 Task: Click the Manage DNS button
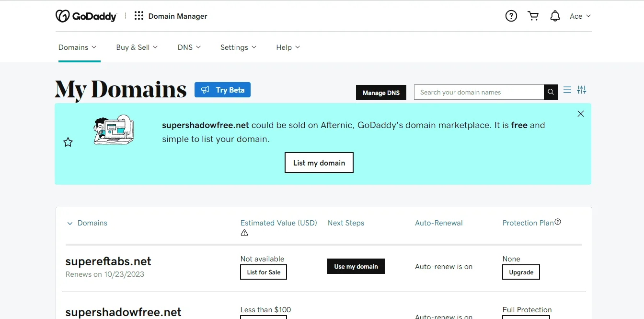coord(381,93)
